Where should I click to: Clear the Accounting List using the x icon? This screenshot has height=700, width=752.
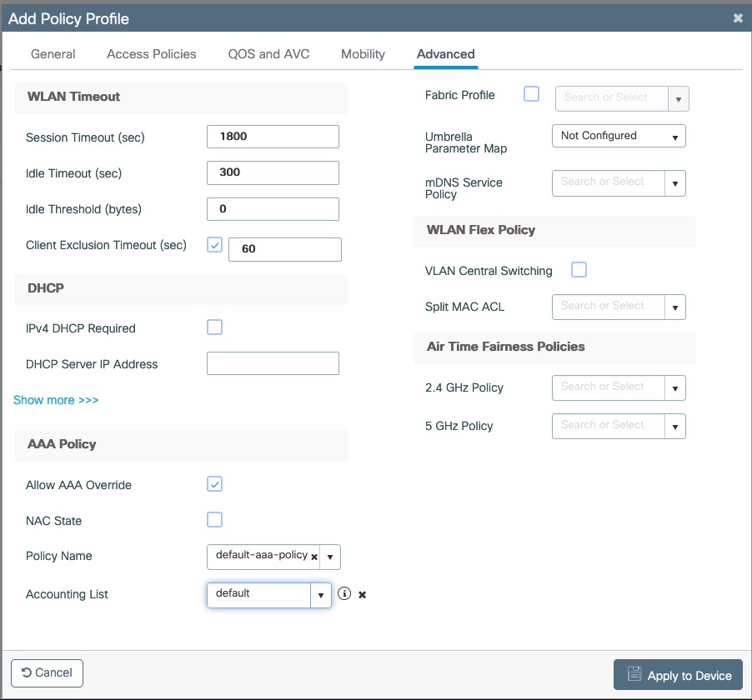[x=362, y=594]
